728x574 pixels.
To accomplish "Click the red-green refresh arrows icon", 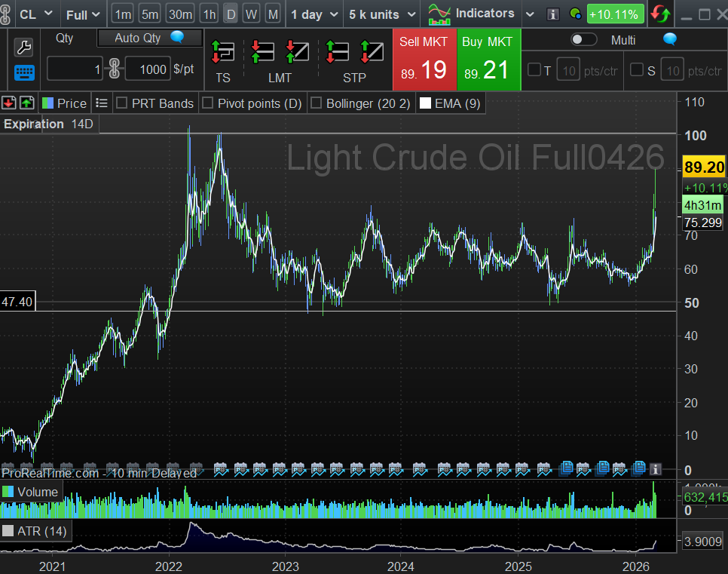I will 660,14.
